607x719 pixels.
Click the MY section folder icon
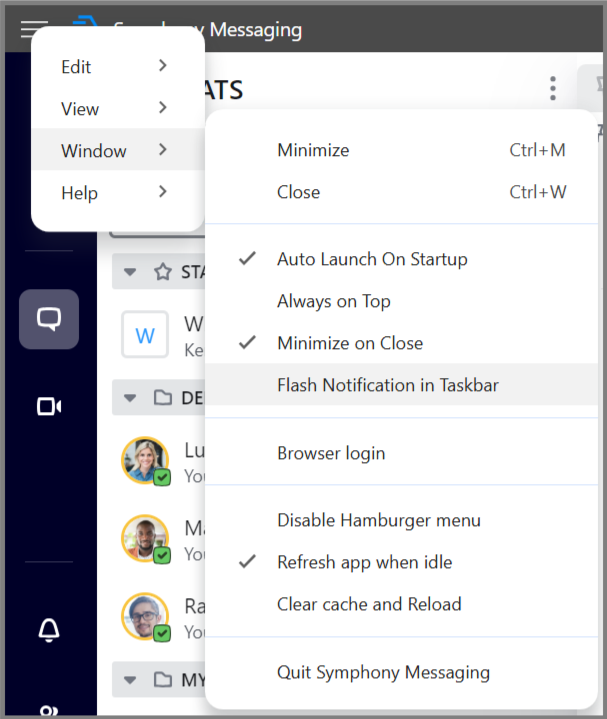(163, 680)
